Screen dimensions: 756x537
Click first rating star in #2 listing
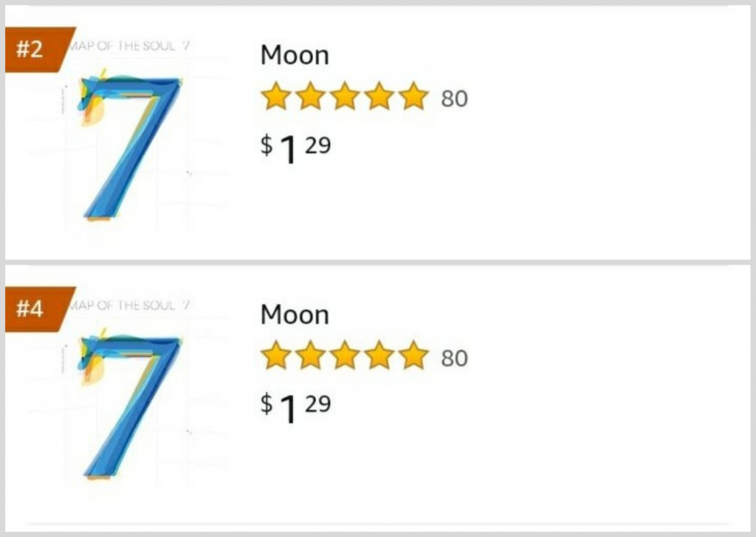pyautogui.click(x=275, y=97)
